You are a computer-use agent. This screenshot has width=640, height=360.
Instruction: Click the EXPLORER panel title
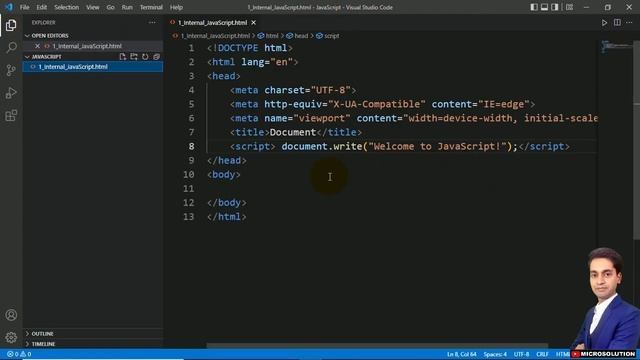coord(44,23)
